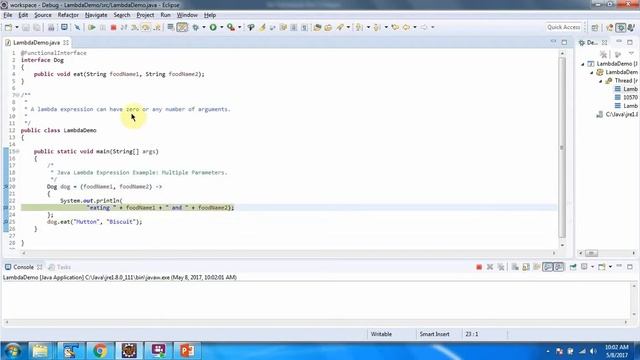Click the Print toolbar icon
The height and width of the screenshot is (360, 640).
coord(51,27)
